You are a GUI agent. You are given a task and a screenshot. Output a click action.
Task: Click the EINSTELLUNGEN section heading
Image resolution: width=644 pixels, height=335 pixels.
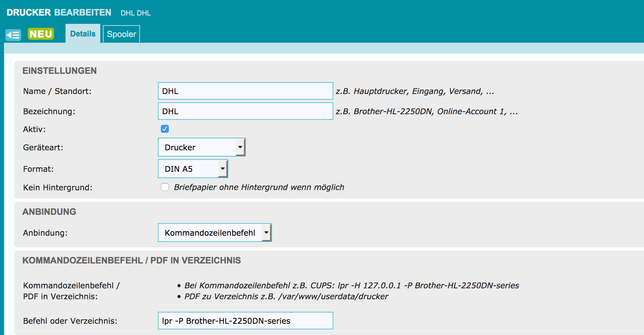click(60, 71)
